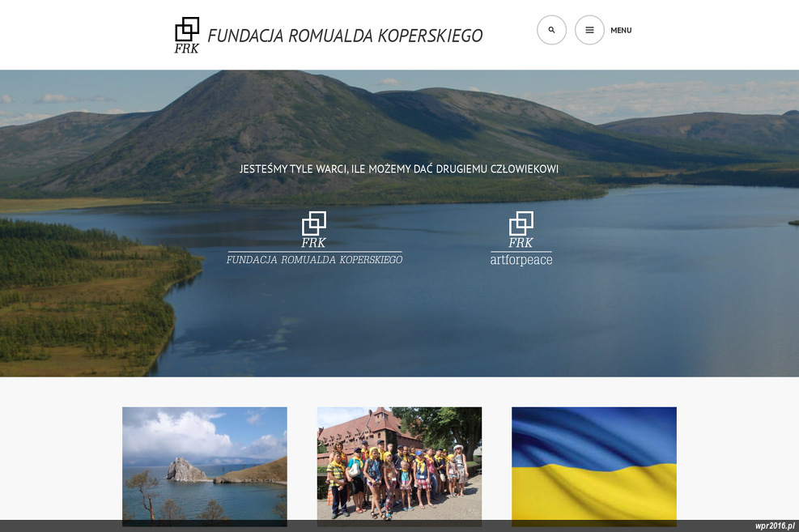Open the search magnifier button
Viewport: 799px width, 532px height.
click(x=551, y=30)
